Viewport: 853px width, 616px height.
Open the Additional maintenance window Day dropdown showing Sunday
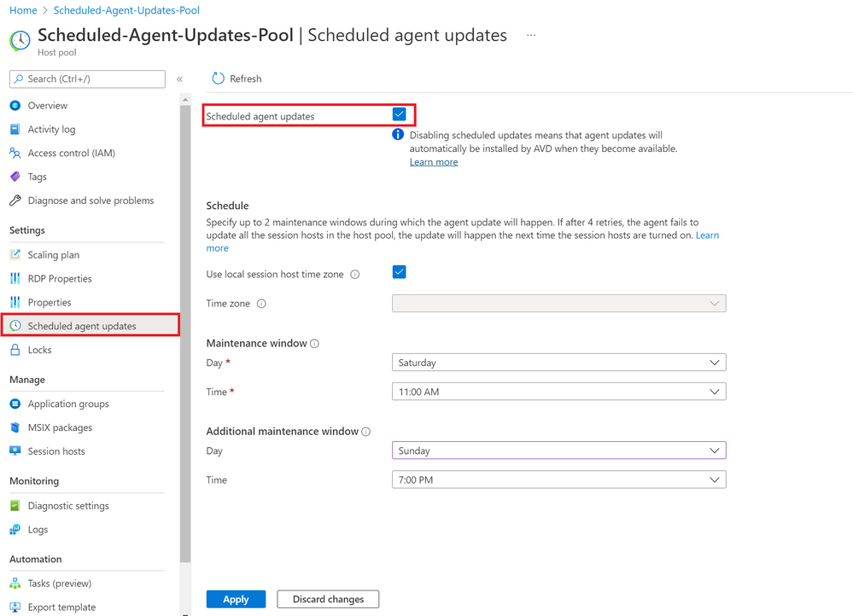point(558,450)
